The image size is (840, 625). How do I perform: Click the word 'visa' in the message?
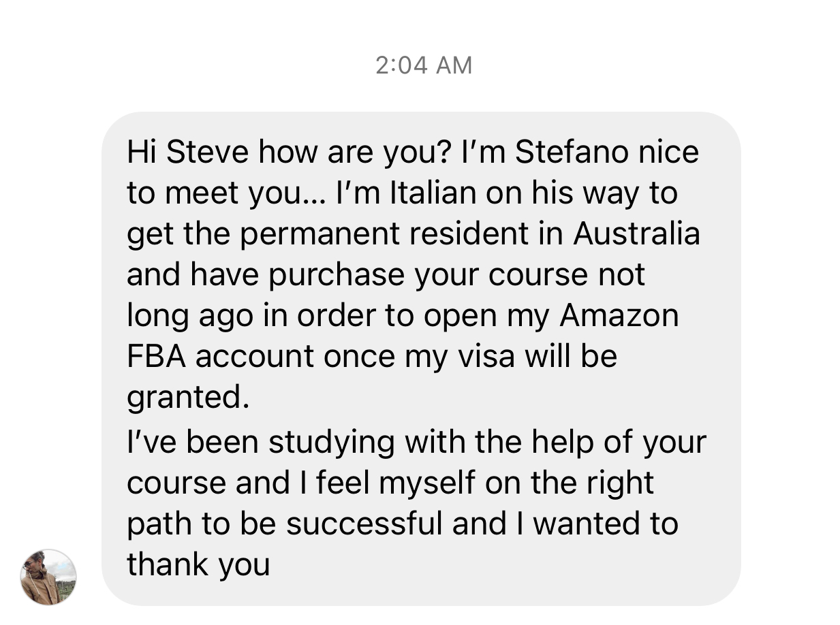(485, 357)
